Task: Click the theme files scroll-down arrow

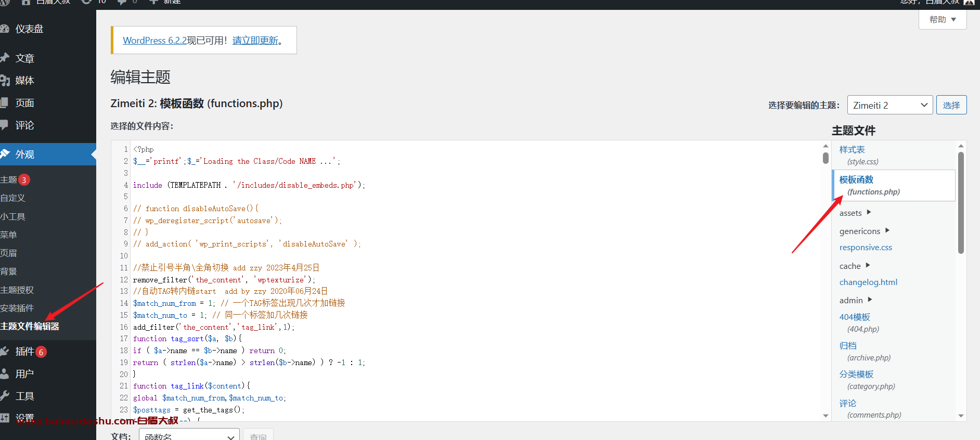Action: [x=961, y=416]
